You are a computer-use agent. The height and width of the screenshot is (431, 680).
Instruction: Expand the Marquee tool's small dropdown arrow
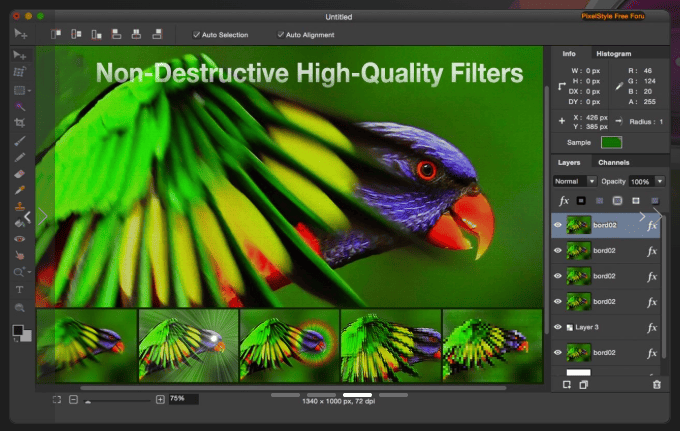pyautogui.click(x=29, y=91)
